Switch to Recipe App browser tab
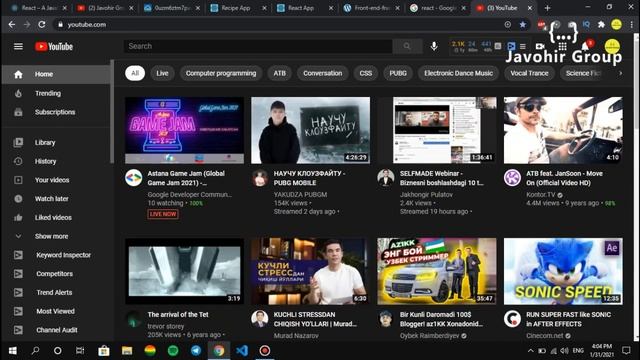The width and height of the screenshot is (640, 360). point(236,8)
